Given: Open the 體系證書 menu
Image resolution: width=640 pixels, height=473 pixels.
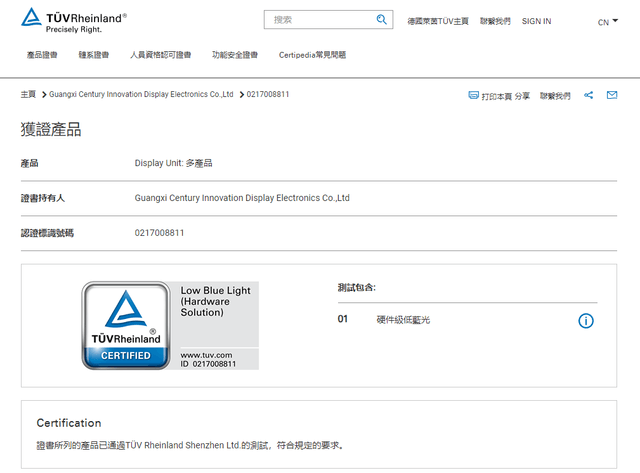Looking at the screenshot, I should point(94,55).
